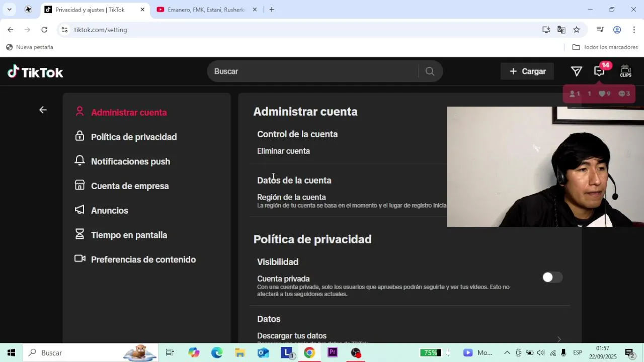Open the inbox notifications icon with badge 14
The width and height of the screenshot is (644, 362).
(x=599, y=71)
